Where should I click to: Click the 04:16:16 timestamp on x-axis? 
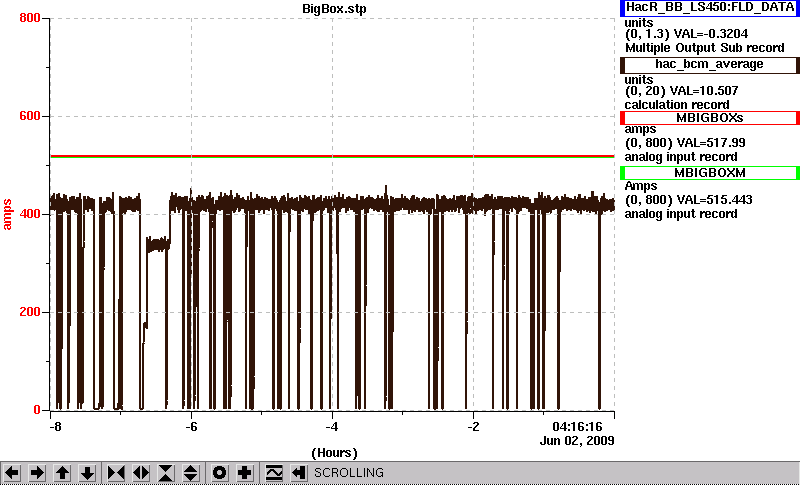(578, 427)
